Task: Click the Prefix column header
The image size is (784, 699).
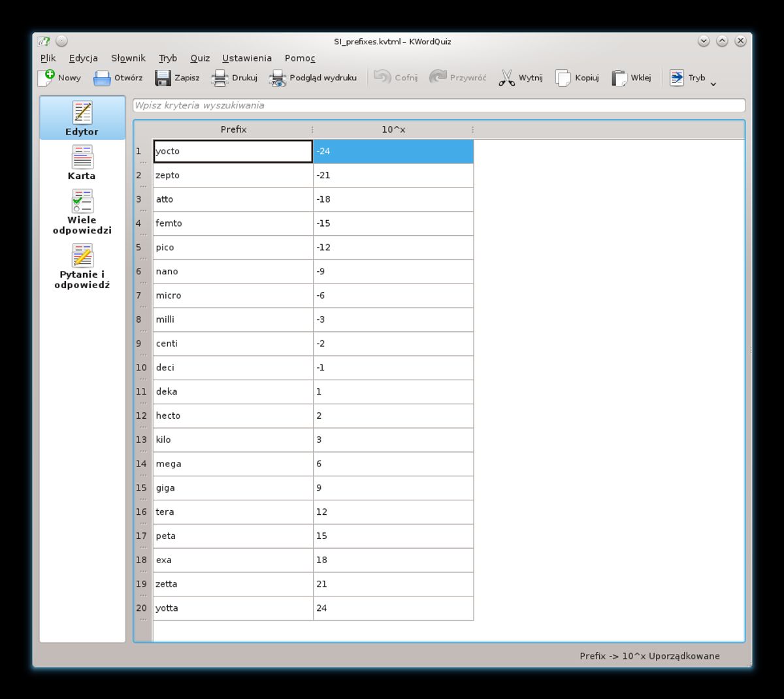Action: (233, 129)
